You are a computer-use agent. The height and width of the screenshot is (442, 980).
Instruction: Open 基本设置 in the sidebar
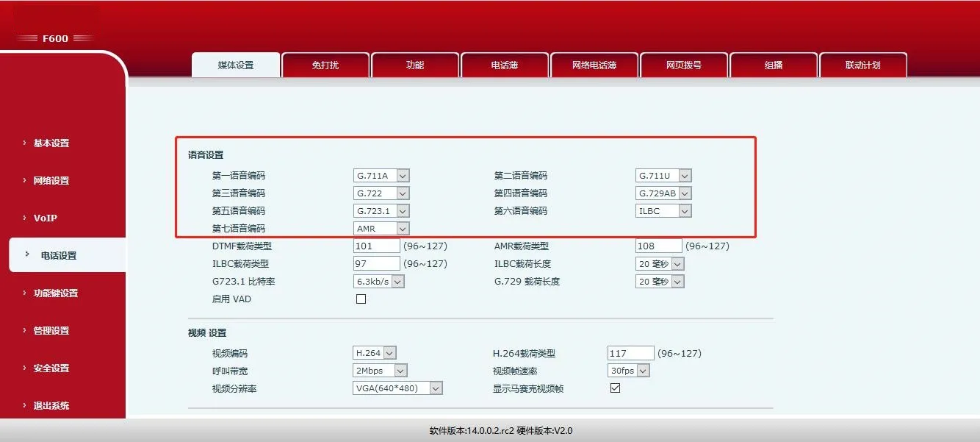(x=51, y=143)
